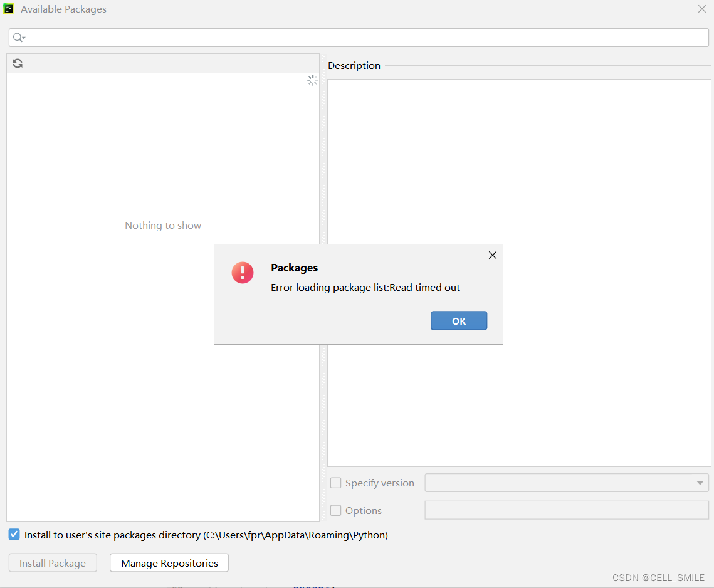
Task: Click the Install Package button
Action: click(53, 563)
